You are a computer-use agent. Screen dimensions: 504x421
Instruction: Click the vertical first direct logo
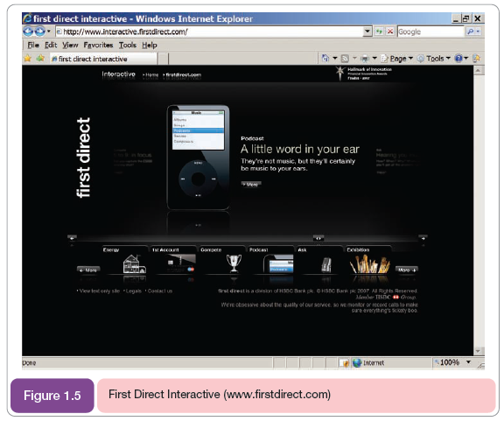pyautogui.click(x=83, y=158)
